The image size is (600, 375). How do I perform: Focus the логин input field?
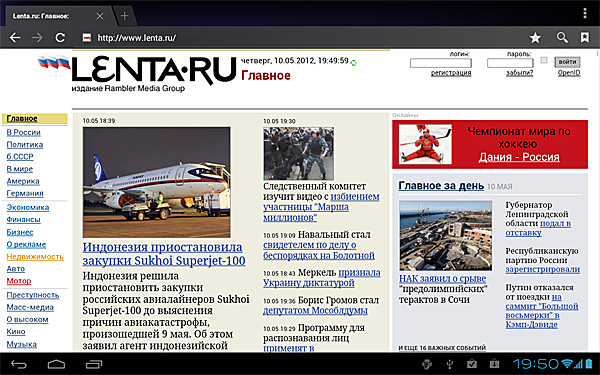tap(440, 63)
